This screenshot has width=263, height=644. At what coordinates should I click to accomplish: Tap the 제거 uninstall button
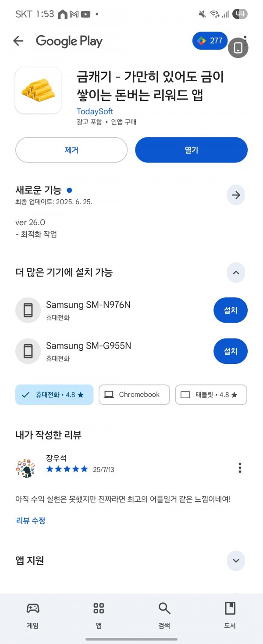[71, 150]
